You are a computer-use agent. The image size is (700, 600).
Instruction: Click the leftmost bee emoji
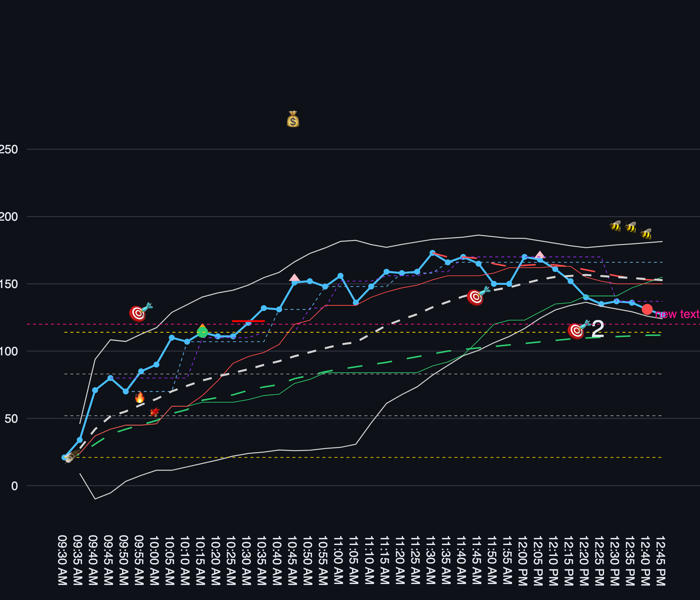pyautogui.click(x=615, y=226)
